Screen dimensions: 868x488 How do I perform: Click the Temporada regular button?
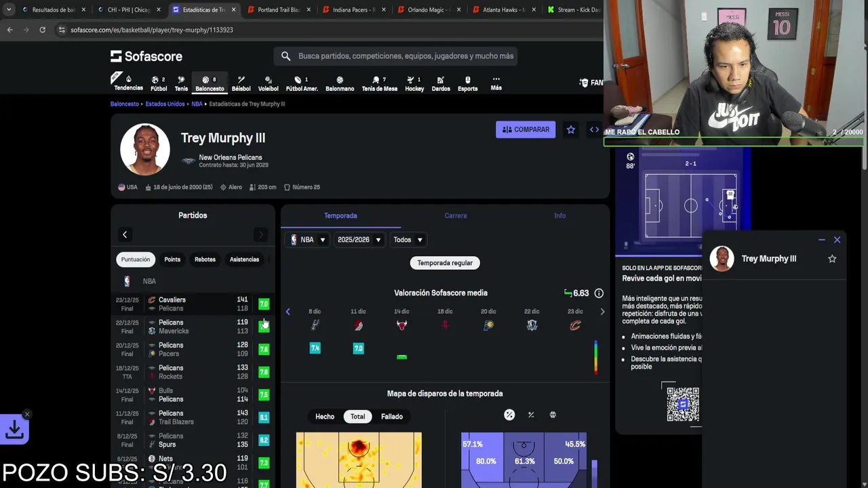(445, 263)
